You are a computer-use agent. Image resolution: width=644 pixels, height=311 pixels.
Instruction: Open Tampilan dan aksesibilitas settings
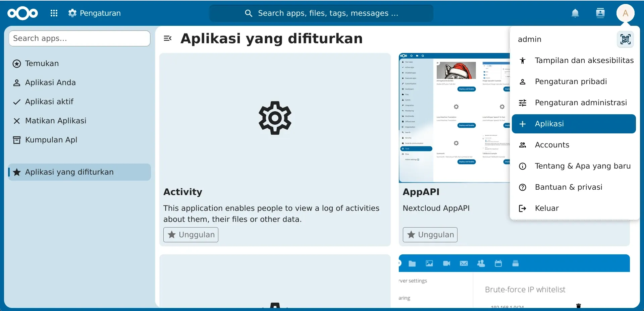(x=574, y=60)
